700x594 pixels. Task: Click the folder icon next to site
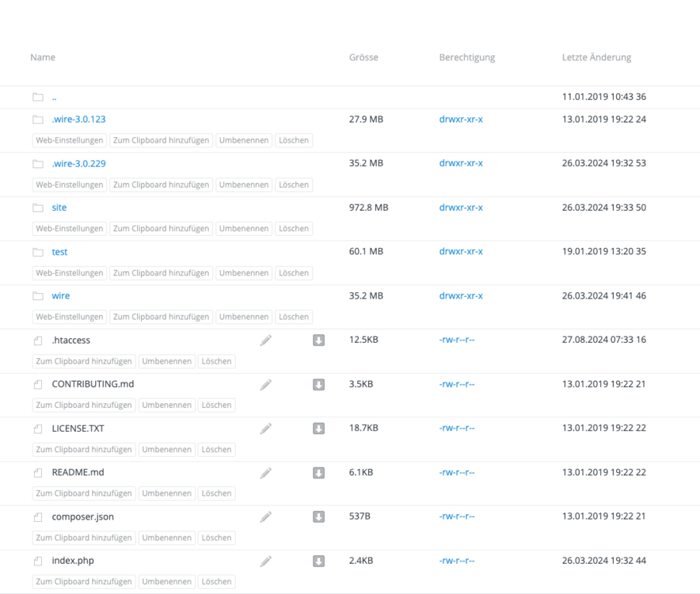click(38, 208)
